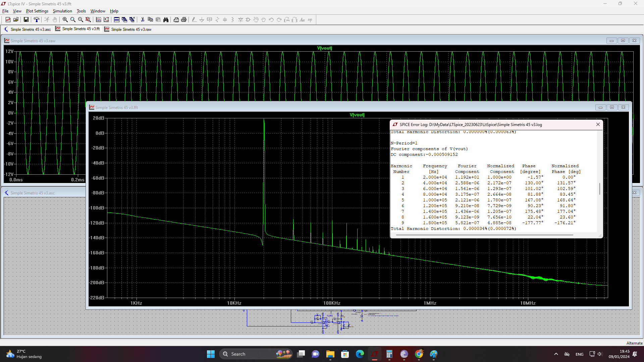Add SPICE directive .op icon
Viewport: 644px width, 362px height.
pos(310,20)
